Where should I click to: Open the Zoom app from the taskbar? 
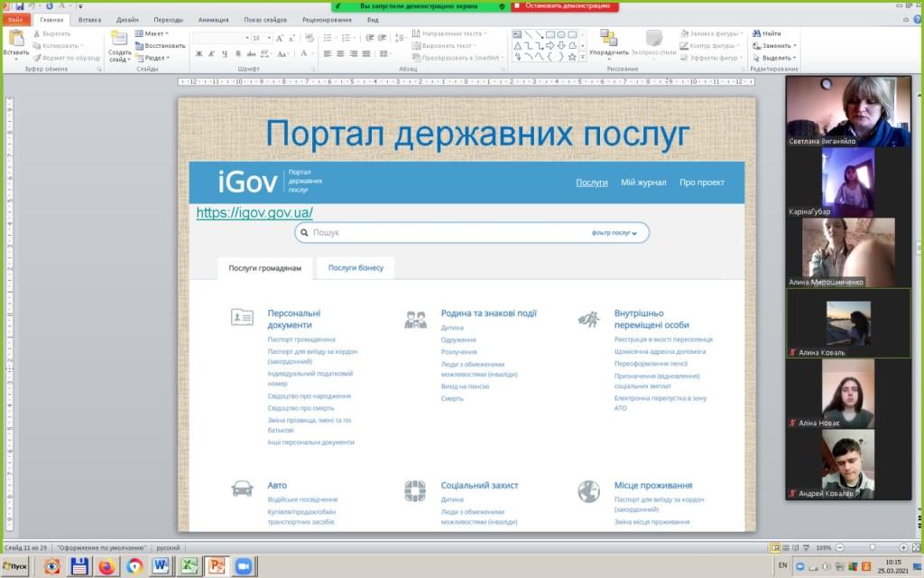(x=242, y=565)
